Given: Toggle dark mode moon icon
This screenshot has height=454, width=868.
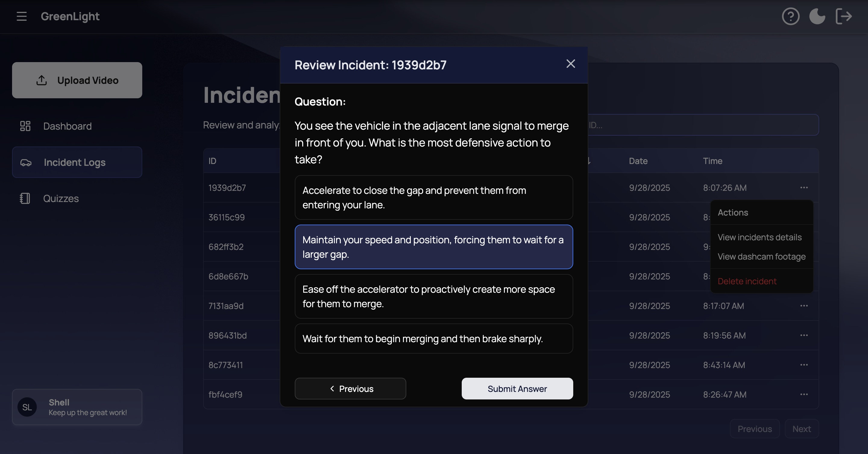Looking at the screenshot, I should tap(817, 16).
